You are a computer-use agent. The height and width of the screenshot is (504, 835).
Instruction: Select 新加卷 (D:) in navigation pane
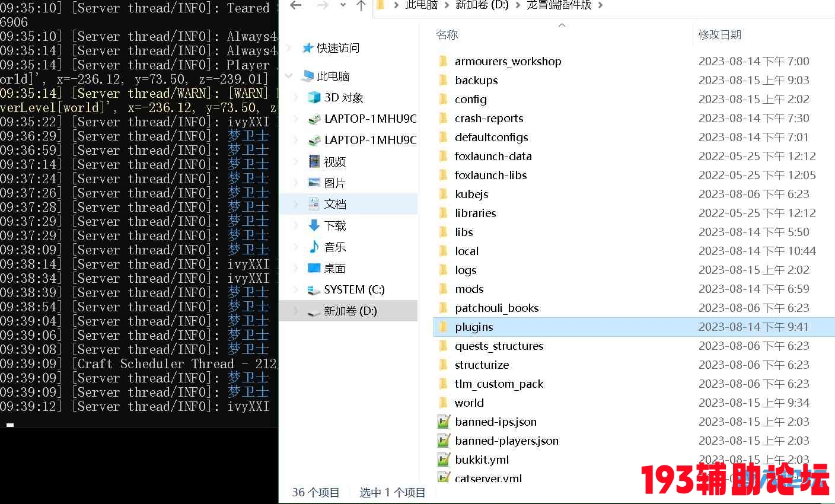[x=349, y=311]
